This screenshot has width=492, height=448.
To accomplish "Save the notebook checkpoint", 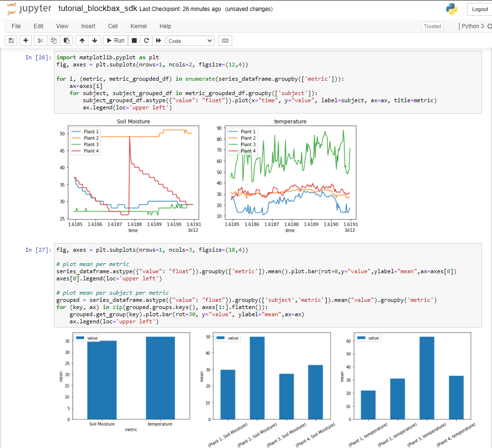I will (x=11, y=40).
